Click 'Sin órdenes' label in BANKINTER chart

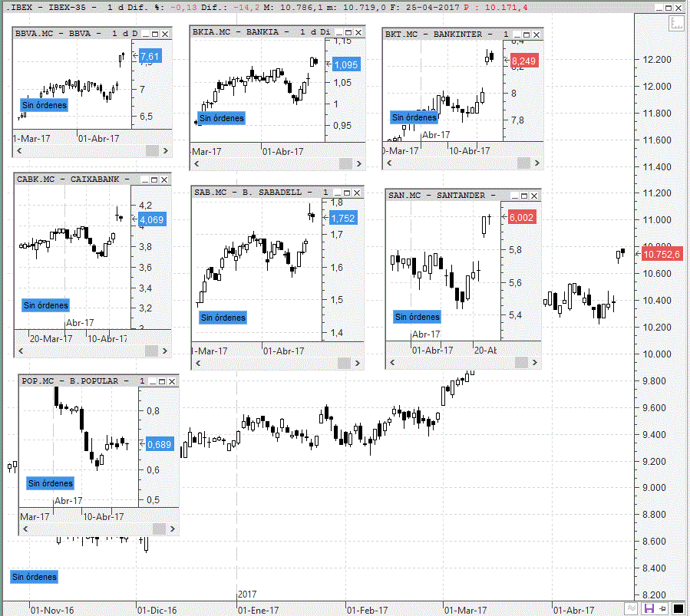(x=414, y=117)
